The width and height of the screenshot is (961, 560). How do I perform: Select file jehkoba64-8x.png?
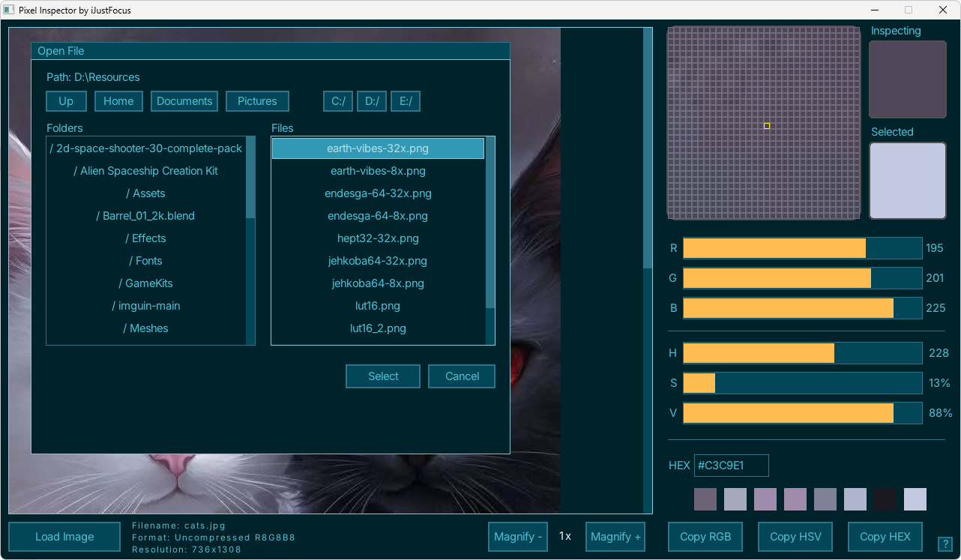click(x=378, y=283)
